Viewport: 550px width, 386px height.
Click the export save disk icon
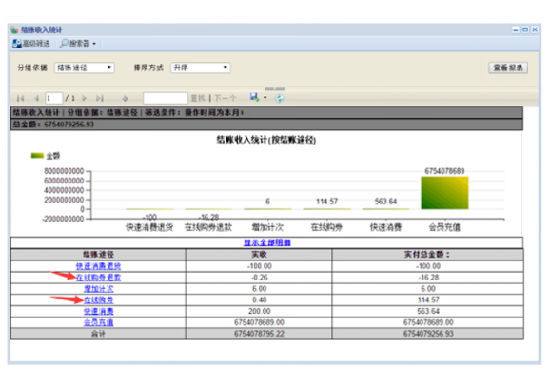click(x=254, y=97)
